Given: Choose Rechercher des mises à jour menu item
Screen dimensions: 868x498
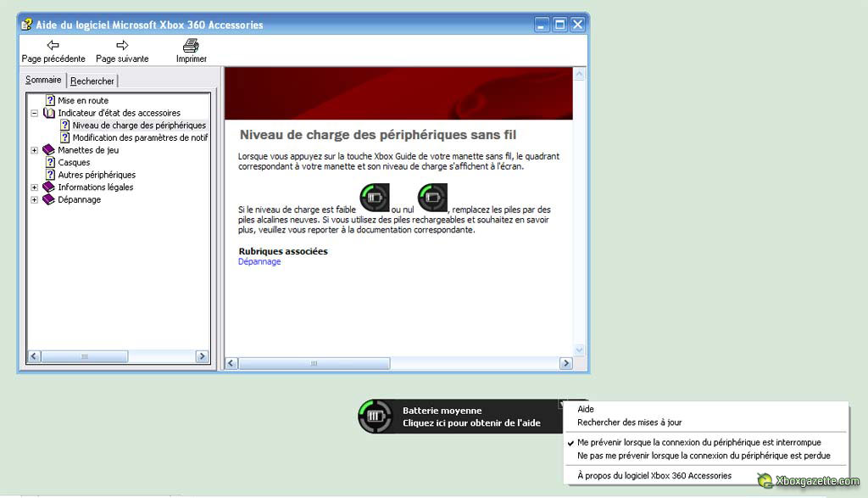Looking at the screenshot, I should pos(629,422).
